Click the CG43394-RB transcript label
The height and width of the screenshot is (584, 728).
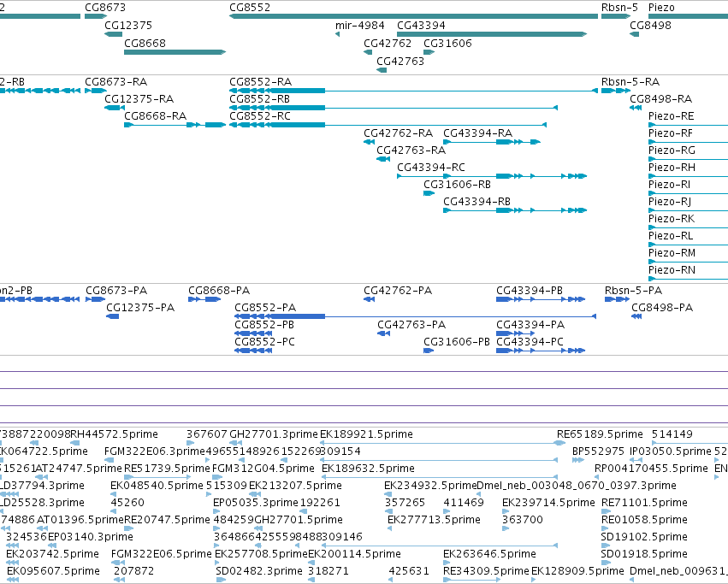point(476,202)
